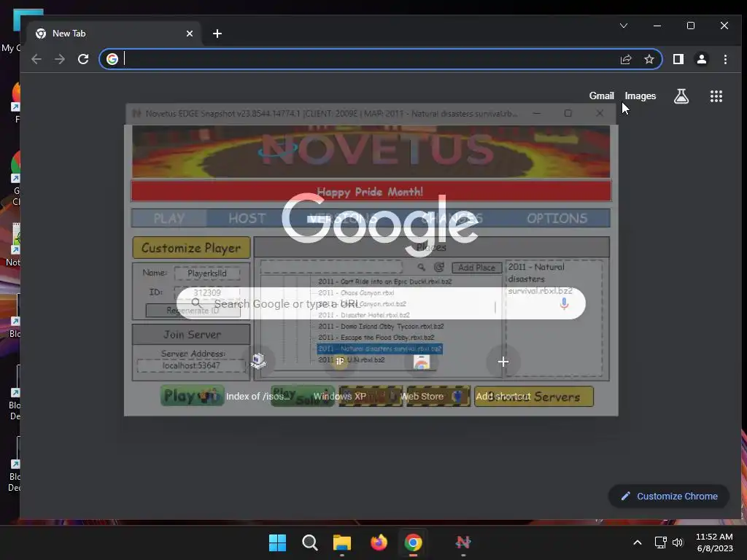This screenshot has height=560, width=747.
Task: Open Gmail link
Action: pyautogui.click(x=601, y=96)
